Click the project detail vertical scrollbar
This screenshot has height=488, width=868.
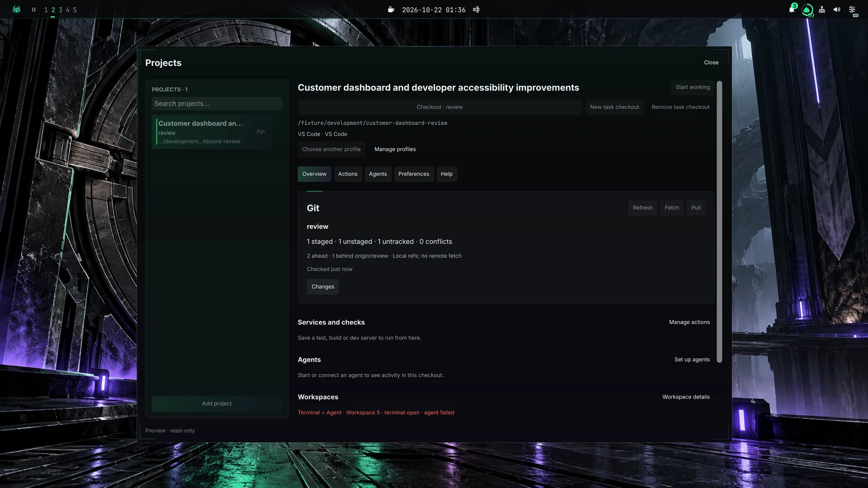click(x=719, y=221)
